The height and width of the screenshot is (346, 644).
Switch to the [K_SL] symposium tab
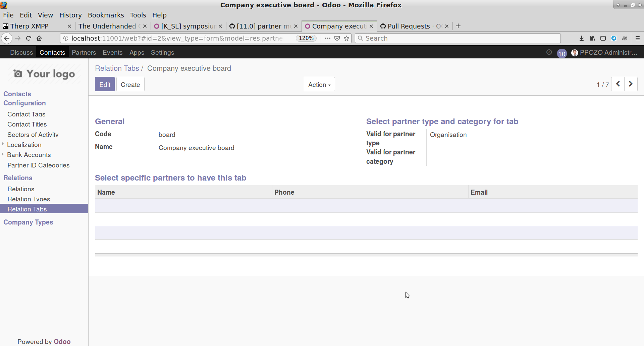[185, 26]
